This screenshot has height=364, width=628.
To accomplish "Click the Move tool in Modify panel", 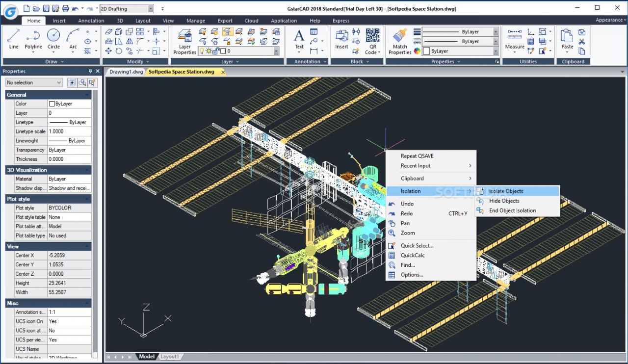I will tap(108, 51).
